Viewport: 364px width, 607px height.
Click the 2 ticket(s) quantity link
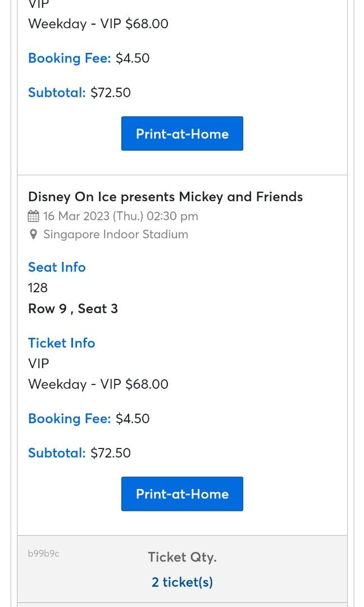point(182,582)
